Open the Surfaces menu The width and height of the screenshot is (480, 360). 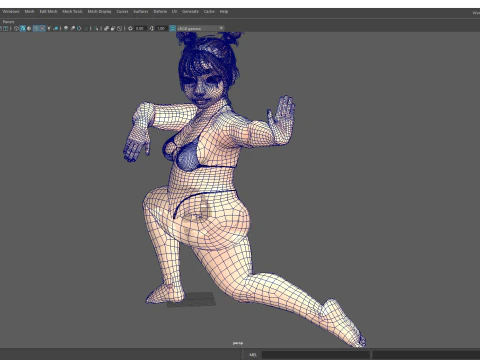point(141,11)
